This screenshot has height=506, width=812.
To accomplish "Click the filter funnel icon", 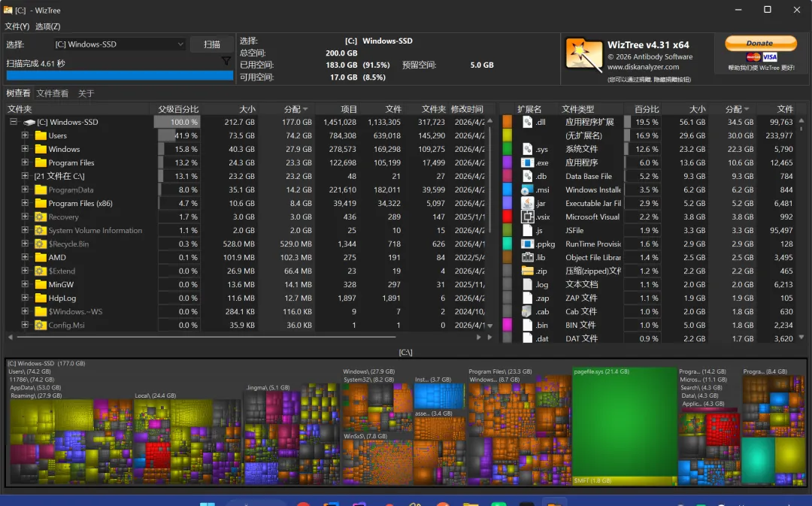I will pyautogui.click(x=226, y=61).
